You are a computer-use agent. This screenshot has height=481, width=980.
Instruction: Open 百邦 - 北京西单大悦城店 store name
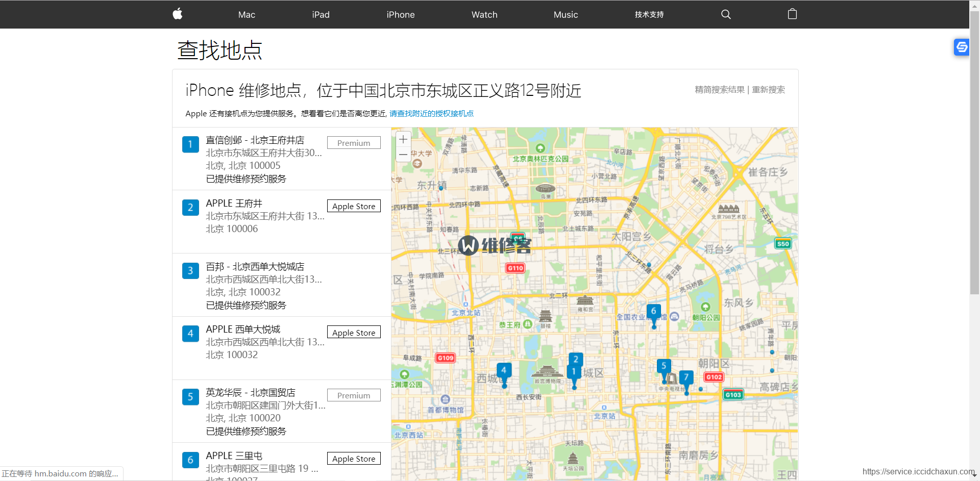click(255, 266)
